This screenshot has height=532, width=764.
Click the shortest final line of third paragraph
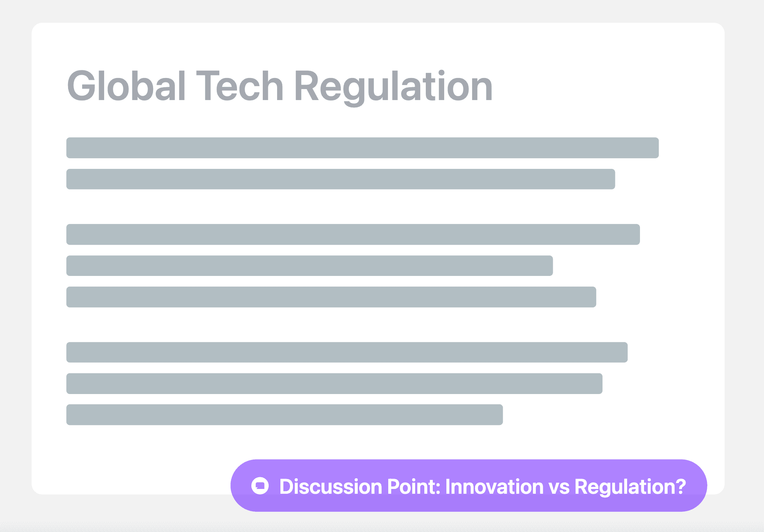(284, 415)
